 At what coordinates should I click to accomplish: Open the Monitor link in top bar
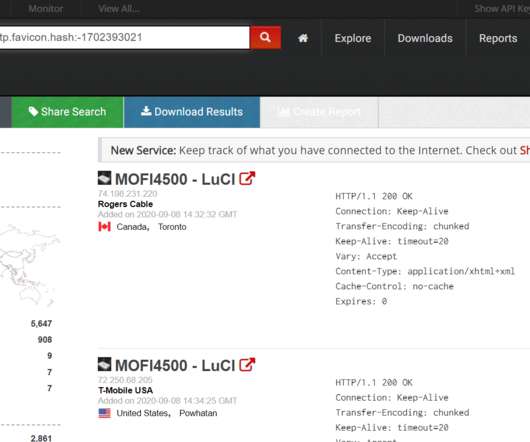pos(46,8)
